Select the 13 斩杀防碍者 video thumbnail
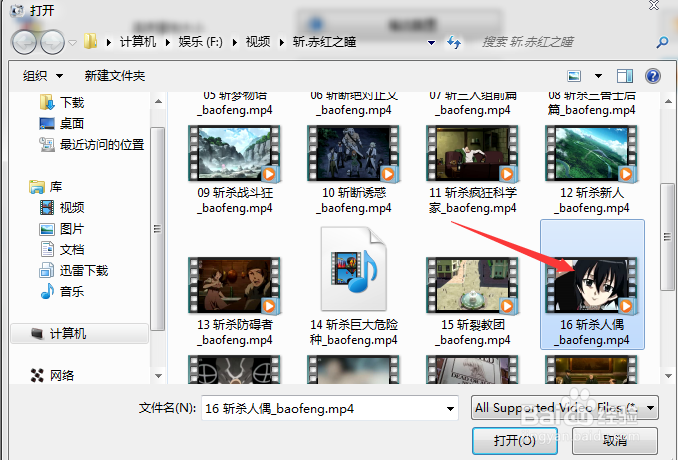The height and width of the screenshot is (460, 678). point(235,285)
